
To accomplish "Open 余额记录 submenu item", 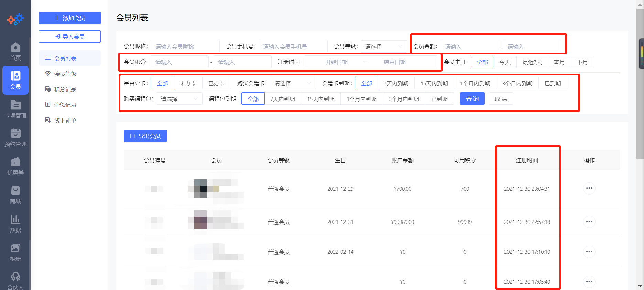I will pyautogui.click(x=70, y=105).
